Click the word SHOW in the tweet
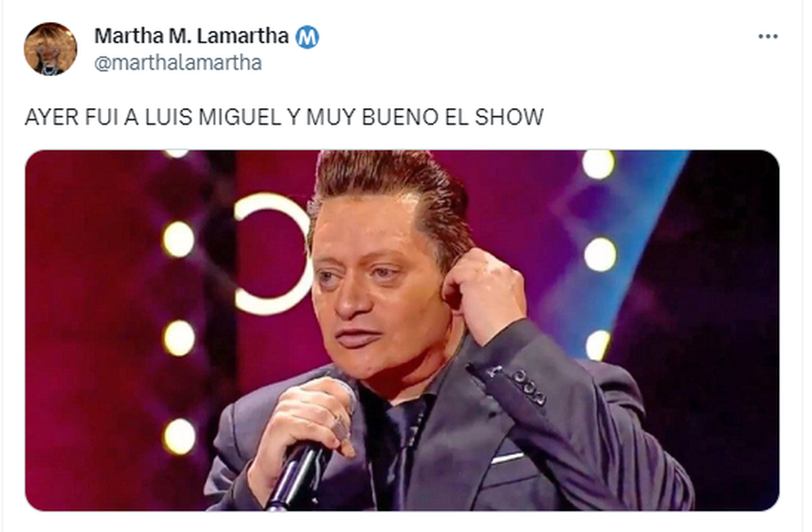Screen dimensions: 812x532 [x=509, y=117]
